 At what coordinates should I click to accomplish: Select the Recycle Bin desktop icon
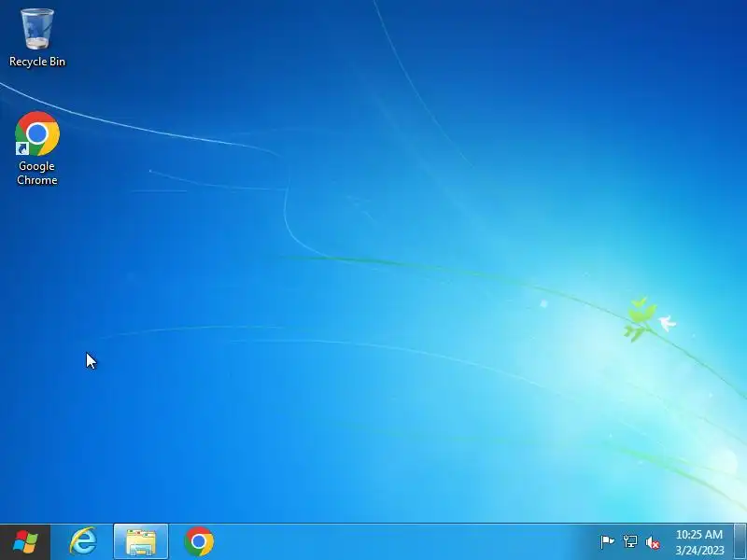(x=37, y=37)
